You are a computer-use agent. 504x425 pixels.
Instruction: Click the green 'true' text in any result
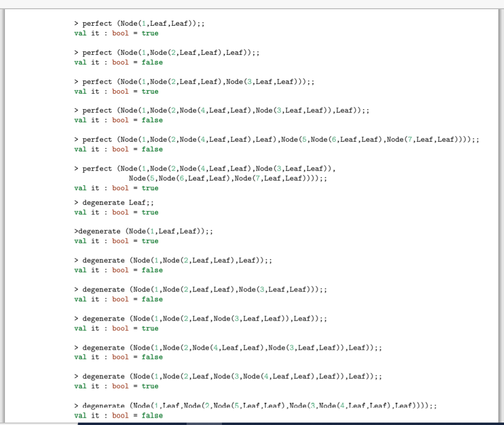pos(152,33)
